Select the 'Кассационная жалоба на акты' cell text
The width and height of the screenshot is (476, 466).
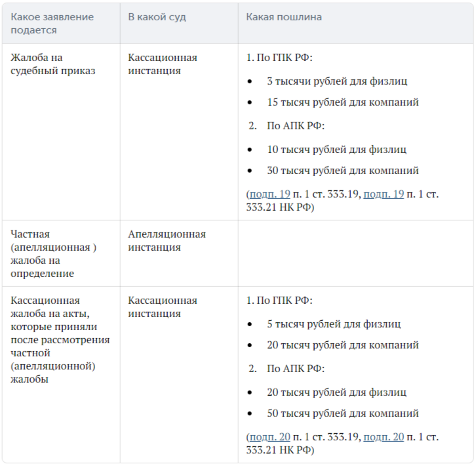pyautogui.click(x=60, y=339)
